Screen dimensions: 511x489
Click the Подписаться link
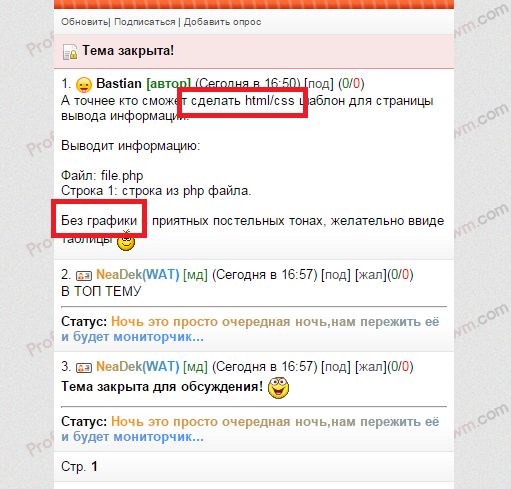click(x=145, y=22)
